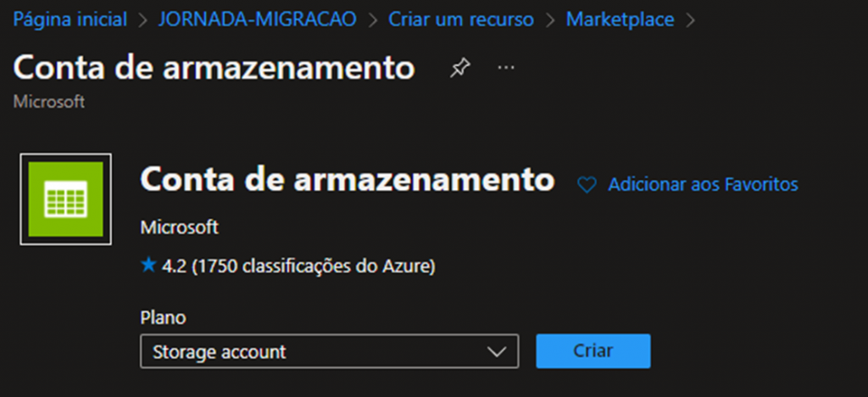Select the green storage account table icon
This screenshot has height=397, width=868.
66,198
